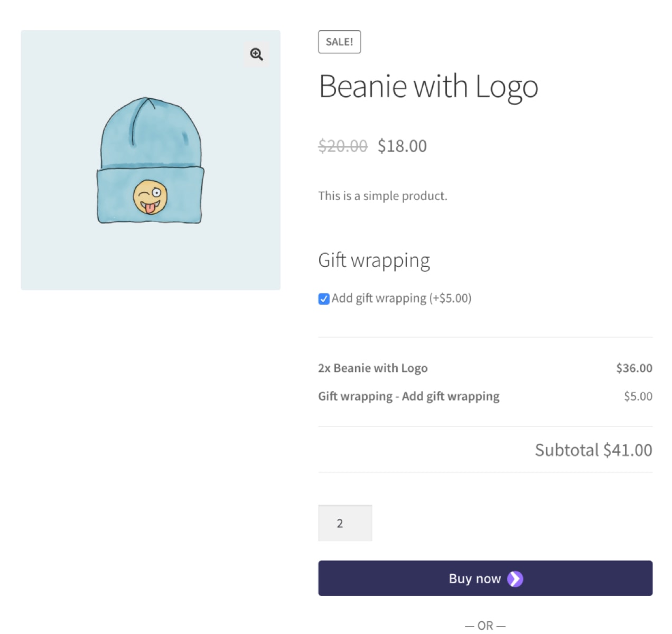Click the $36.00 line item amount

634,368
